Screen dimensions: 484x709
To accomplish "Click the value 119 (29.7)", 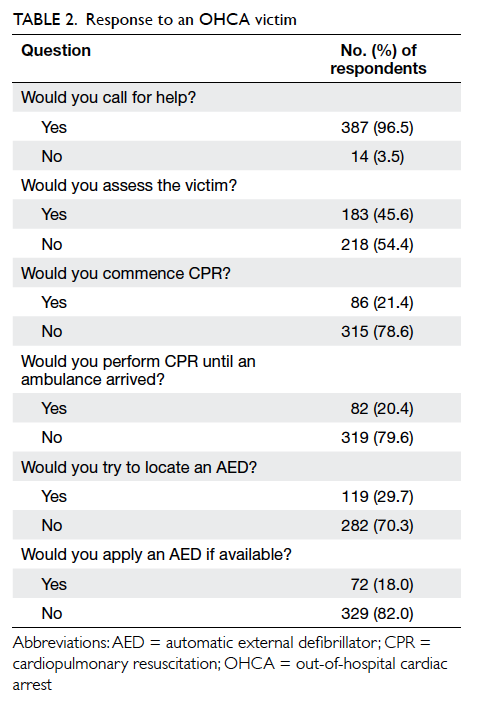I will tap(377, 496).
